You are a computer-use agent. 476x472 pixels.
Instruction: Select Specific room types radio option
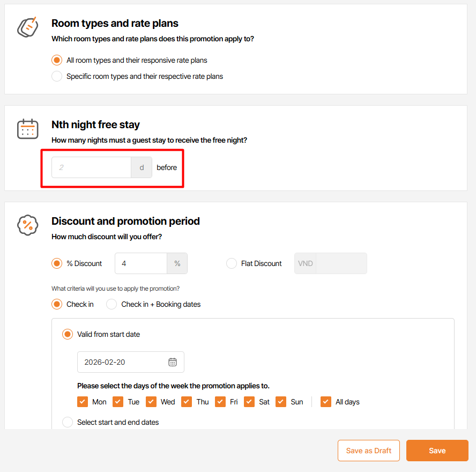tap(57, 76)
